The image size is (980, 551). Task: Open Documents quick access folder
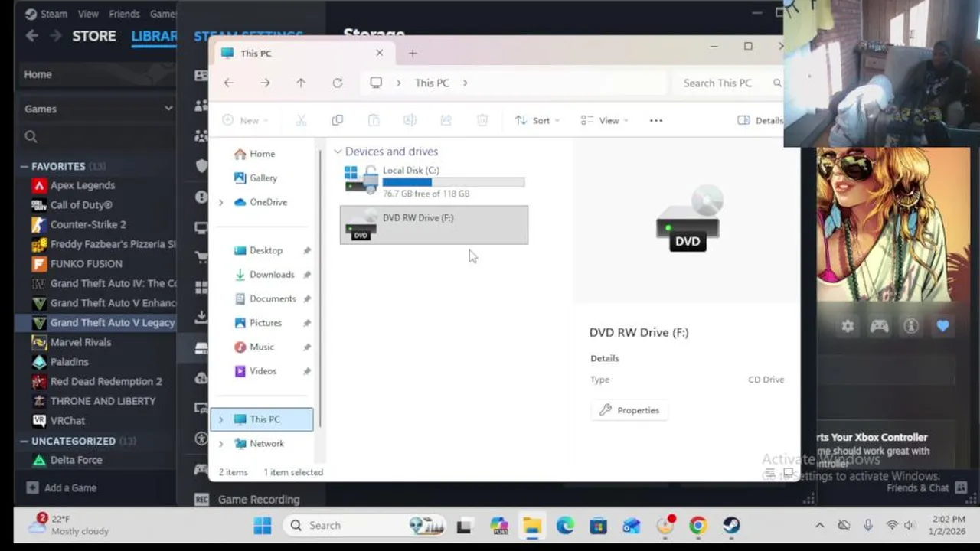(x=273, y=298)
